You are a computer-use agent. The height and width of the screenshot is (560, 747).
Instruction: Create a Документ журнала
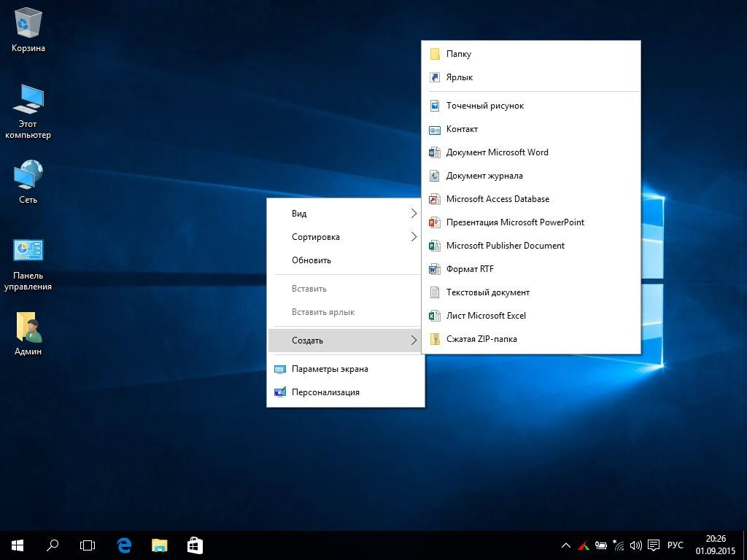(x=531, y=176)
